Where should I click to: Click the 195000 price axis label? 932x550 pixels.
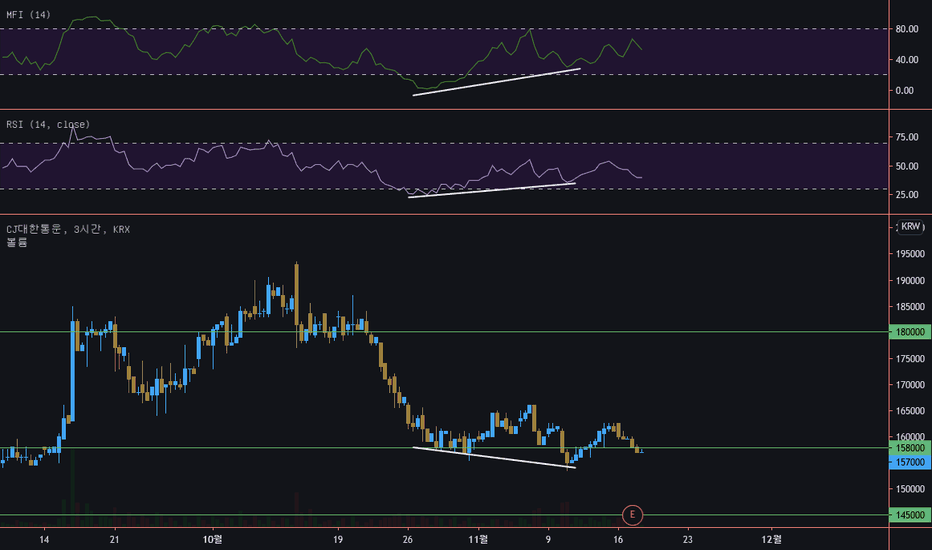pyautogui.click(x=910, y=254)
